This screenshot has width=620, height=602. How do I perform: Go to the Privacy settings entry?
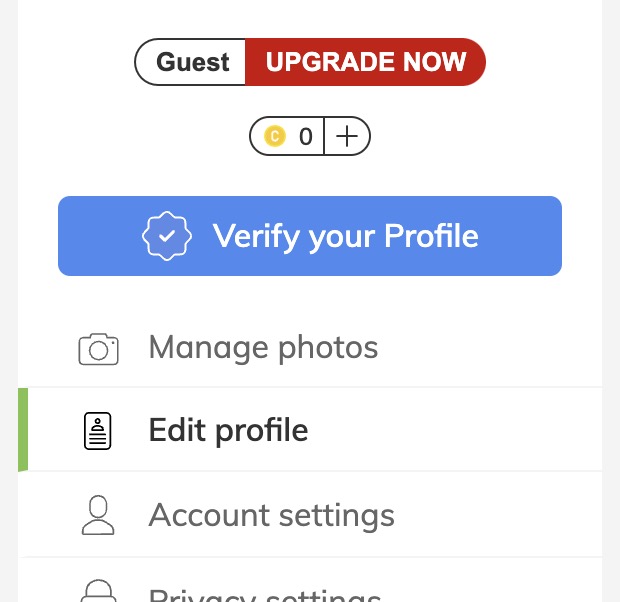pyautogui.click(x=310, y=580)
